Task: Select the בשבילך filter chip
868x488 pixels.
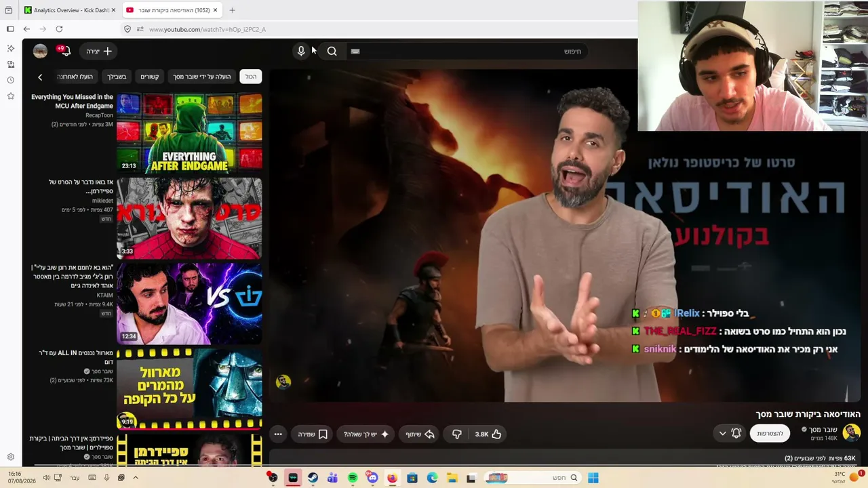Action: 117,77
